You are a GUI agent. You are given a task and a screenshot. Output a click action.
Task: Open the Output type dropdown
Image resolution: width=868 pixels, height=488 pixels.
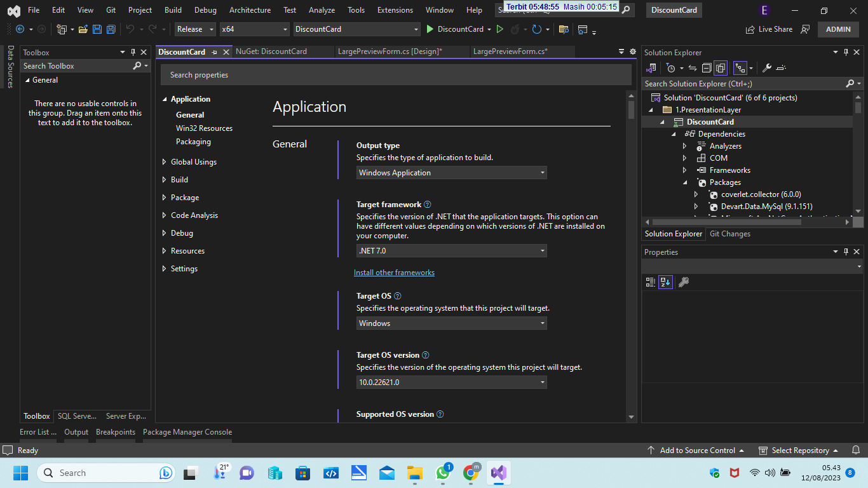pyautogui.click(x=451, y=172)
